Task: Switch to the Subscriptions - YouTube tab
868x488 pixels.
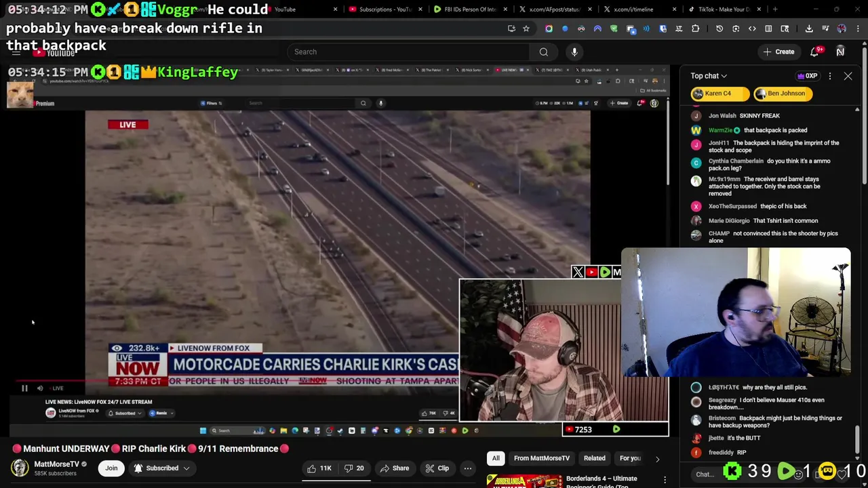Action: (385, 9)
